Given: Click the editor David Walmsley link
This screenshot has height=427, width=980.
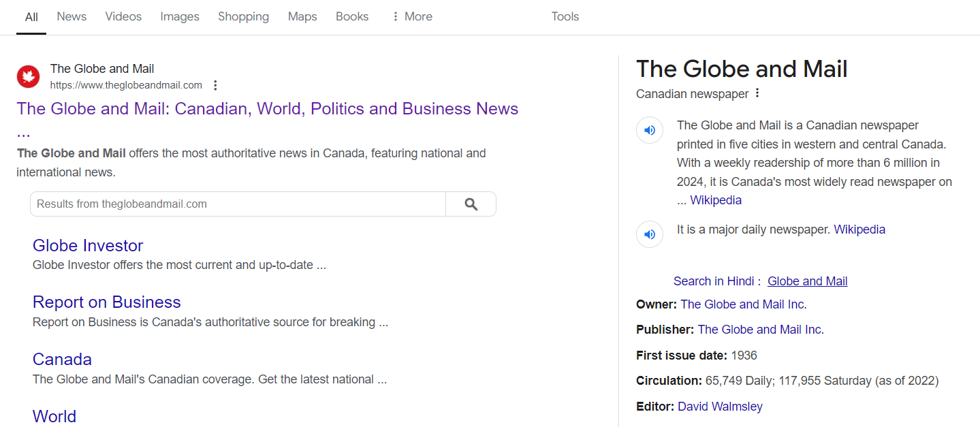Looking at the screenshot, I should pyautogui.click(x=720, y=407).
